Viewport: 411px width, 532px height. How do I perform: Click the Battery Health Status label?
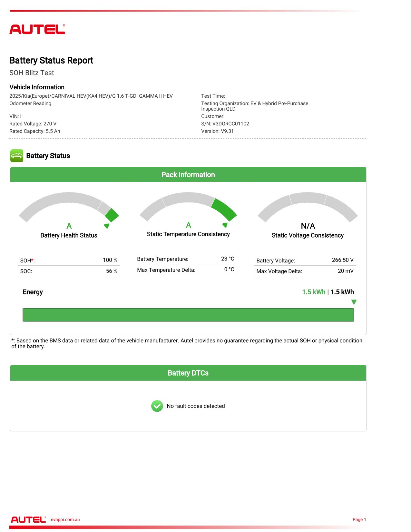click(69, 235)
